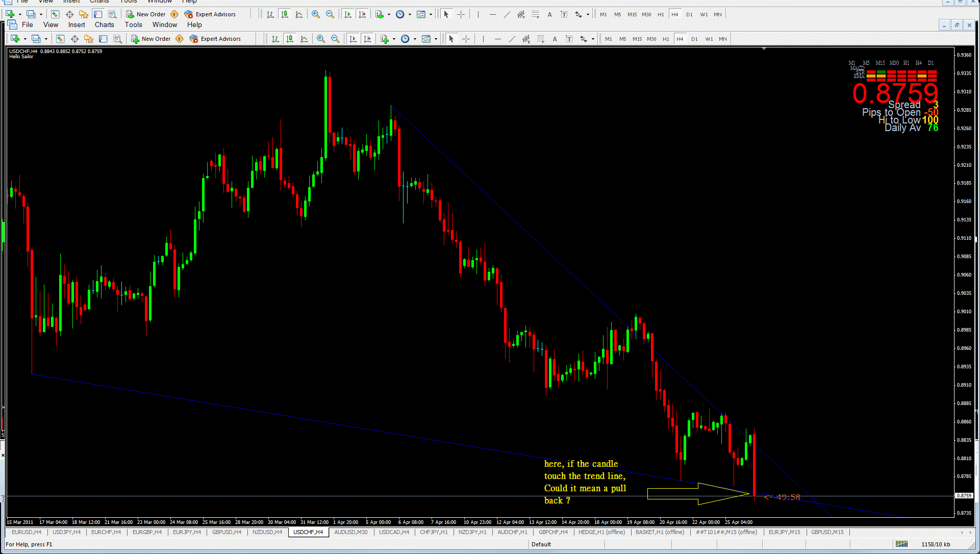Switch to the EURJPY,H4 chart tab
This screenshot has width=980, height=554.
point(187,532)
